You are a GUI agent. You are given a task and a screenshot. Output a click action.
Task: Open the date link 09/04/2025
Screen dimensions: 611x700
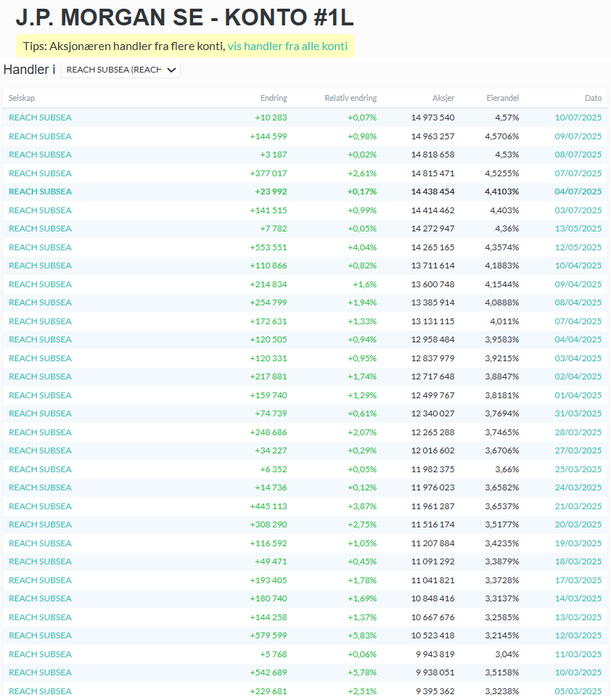pyautogui.click(x=578, y=284)
